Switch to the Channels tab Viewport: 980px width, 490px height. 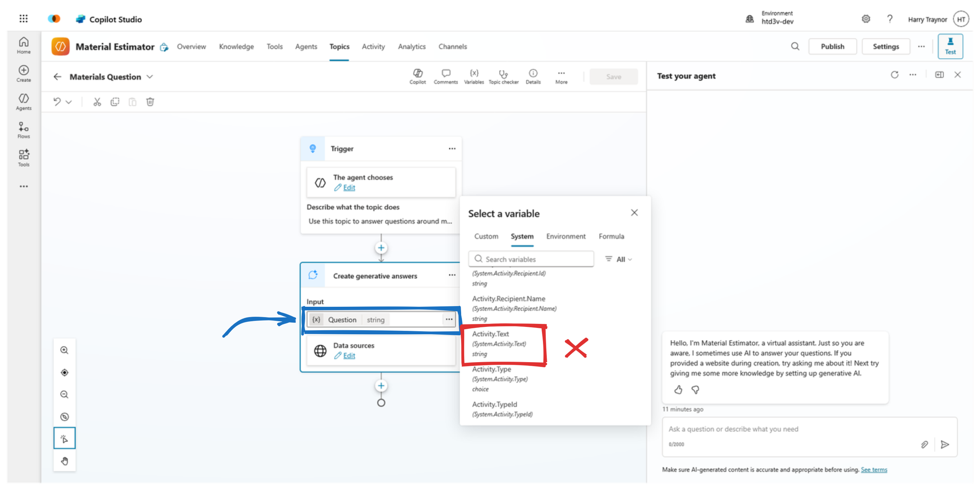[x=452, y=47]
